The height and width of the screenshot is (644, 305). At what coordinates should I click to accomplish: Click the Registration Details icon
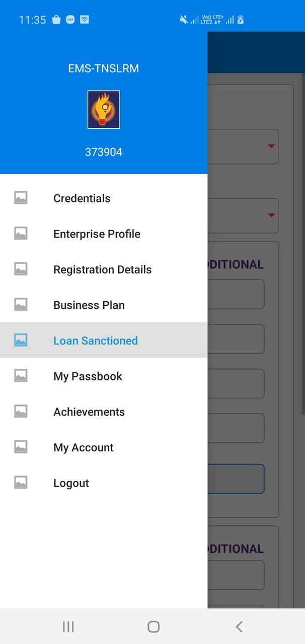click(21, 269)
